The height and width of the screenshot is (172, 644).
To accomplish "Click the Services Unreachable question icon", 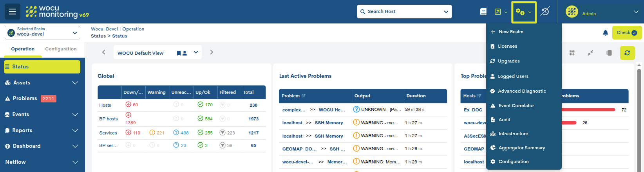I will click(176, 133).
